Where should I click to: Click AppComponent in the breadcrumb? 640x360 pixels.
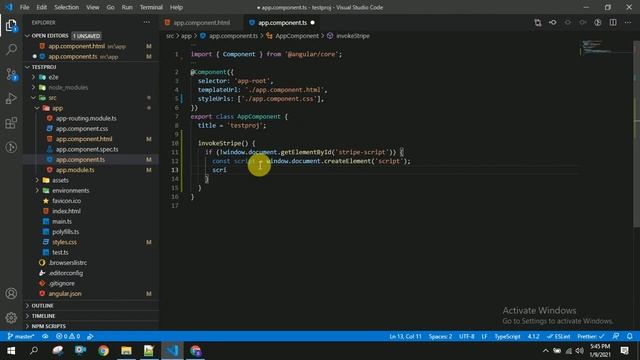(297, 36)
